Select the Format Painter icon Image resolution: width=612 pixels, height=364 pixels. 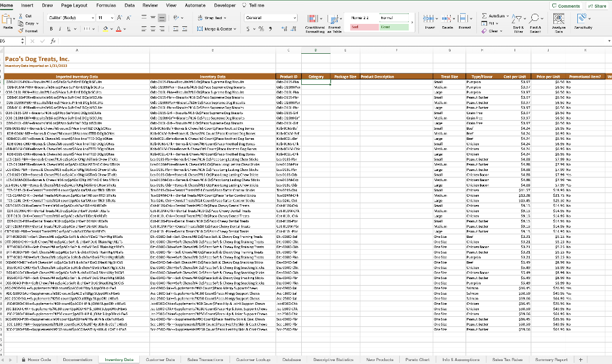pos(19,30)
